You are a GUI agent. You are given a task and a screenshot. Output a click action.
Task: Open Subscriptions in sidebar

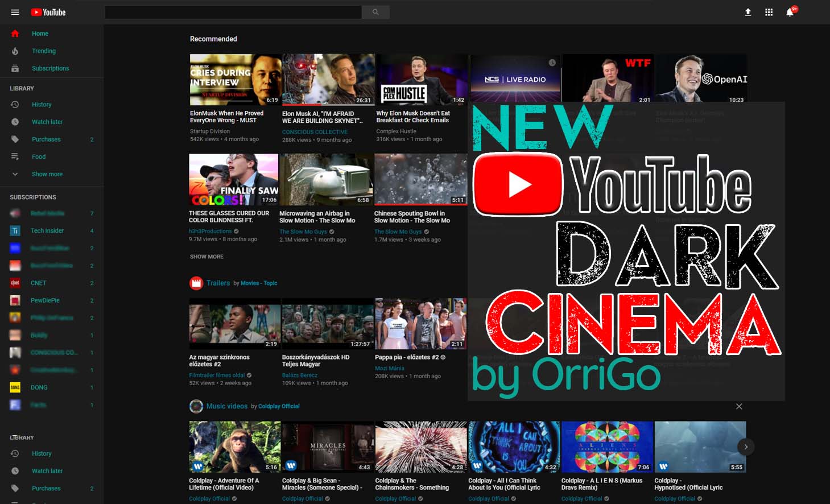(52, 68)
